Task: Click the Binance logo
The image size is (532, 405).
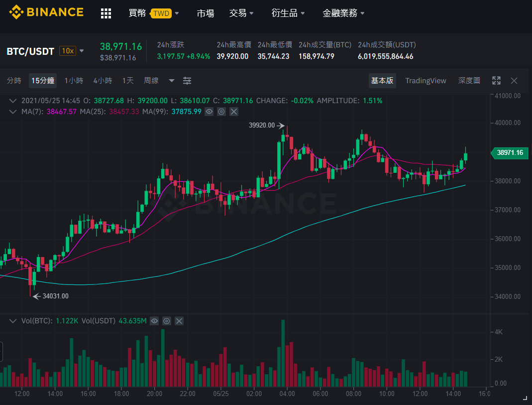Action: pyautogui.click(x=46, y=12)
